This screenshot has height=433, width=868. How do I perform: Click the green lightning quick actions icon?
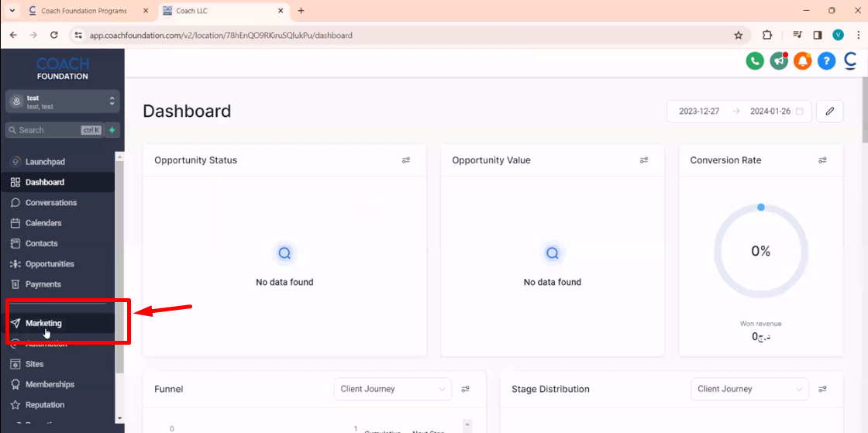(112, 130)
